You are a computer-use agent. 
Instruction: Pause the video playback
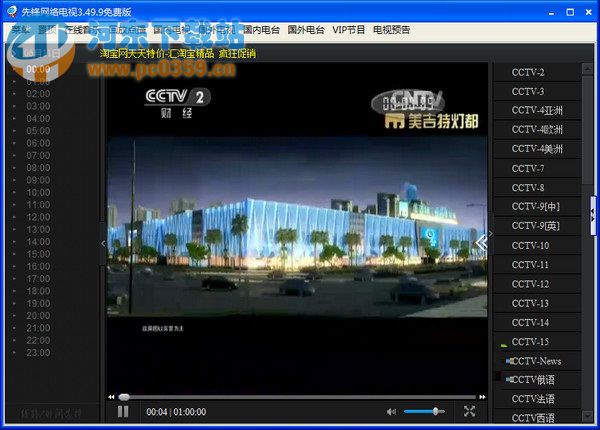point(123,412)
